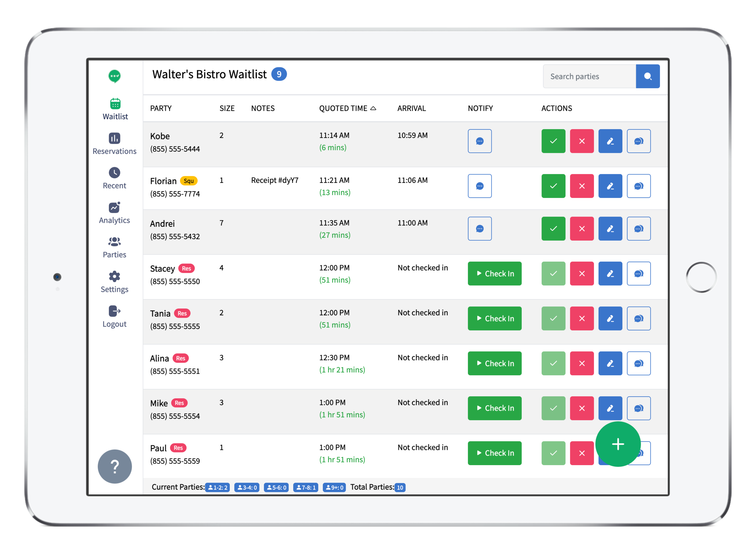Select the 7-8 party size filter badge

[x=306, y=488]
